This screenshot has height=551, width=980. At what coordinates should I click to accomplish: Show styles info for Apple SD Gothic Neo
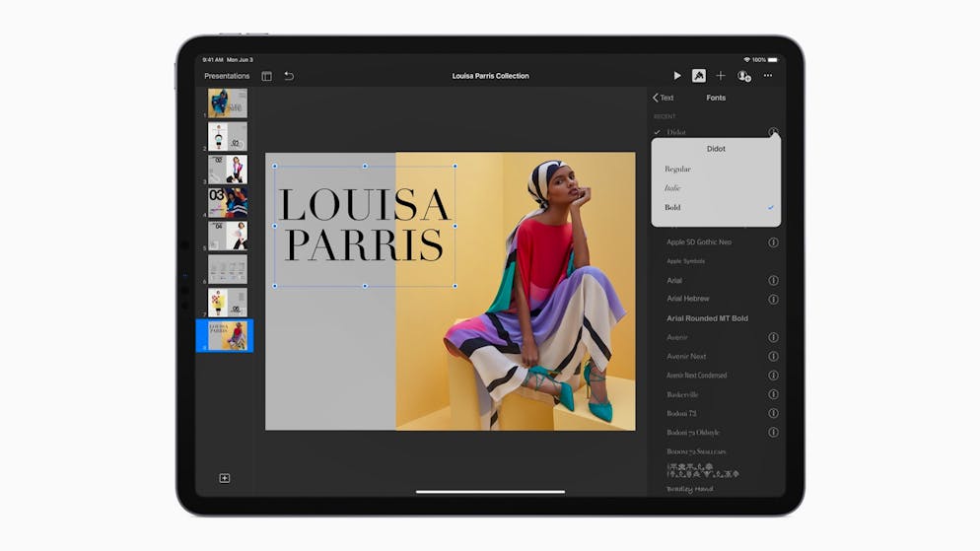773,242
